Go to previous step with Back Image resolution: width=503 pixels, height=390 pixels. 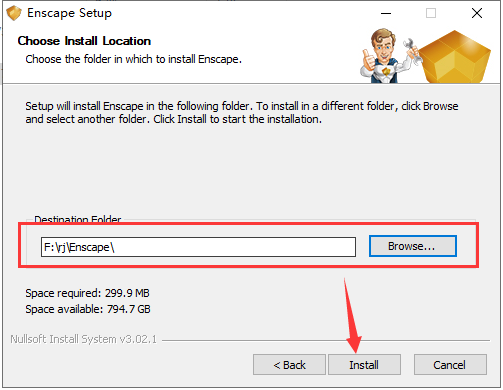tap(289, 365)
